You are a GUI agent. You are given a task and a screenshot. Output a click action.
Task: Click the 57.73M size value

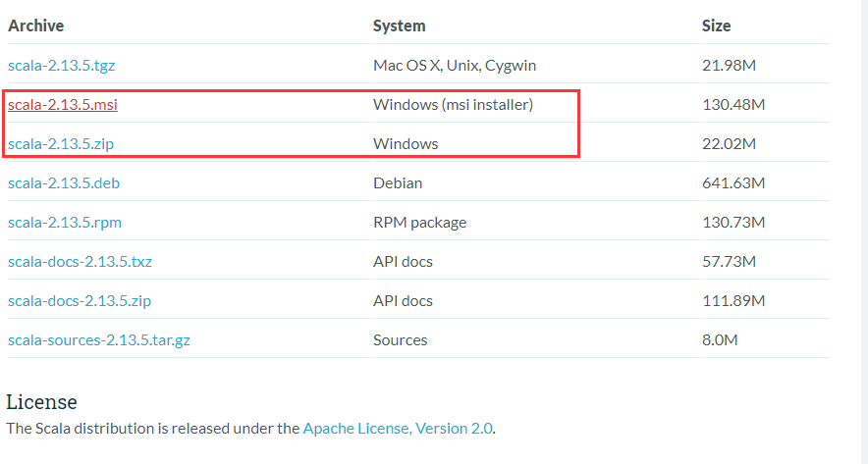click(x=729, y=262)
